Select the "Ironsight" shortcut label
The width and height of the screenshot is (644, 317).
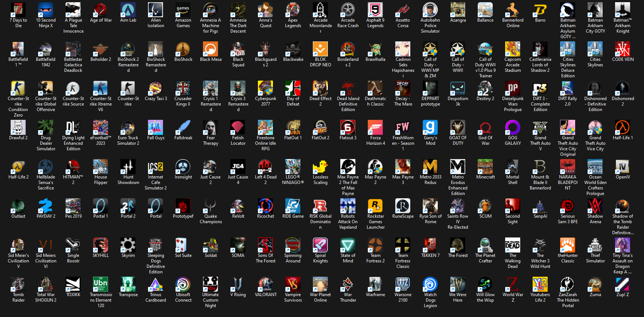pyautogui.click(x=183, y=177)
